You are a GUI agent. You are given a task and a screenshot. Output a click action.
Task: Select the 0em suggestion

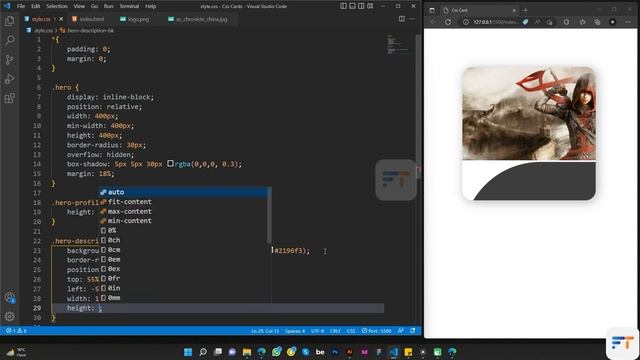tap(183, 259)
